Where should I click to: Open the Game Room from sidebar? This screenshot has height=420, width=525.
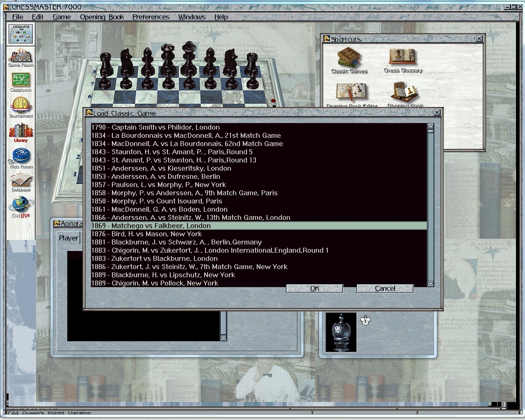click(21, 58)
